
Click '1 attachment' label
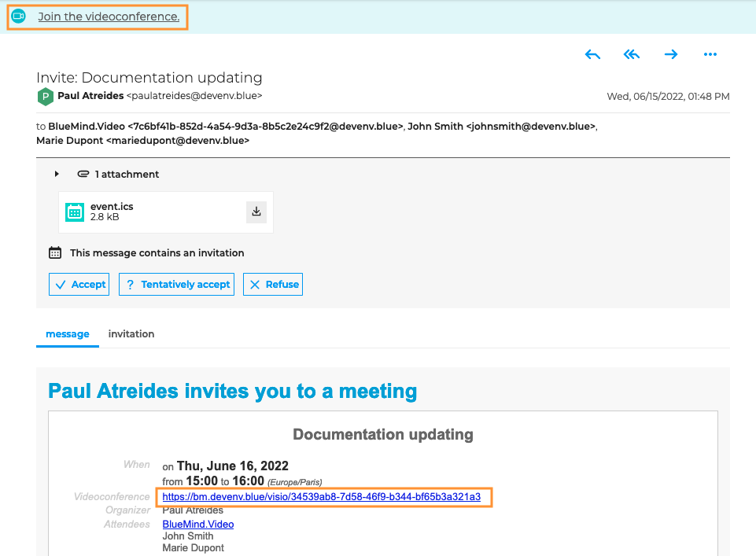127,175
